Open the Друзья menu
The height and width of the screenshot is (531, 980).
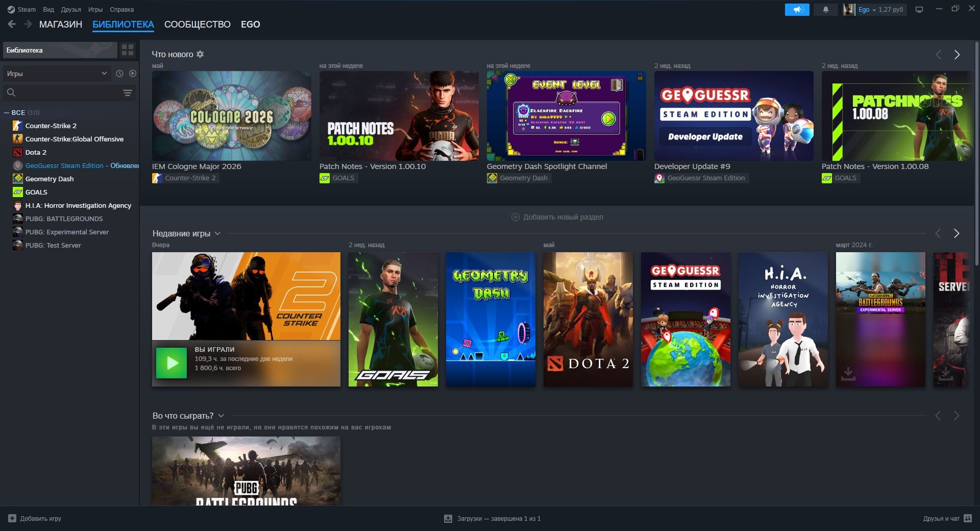71,9
